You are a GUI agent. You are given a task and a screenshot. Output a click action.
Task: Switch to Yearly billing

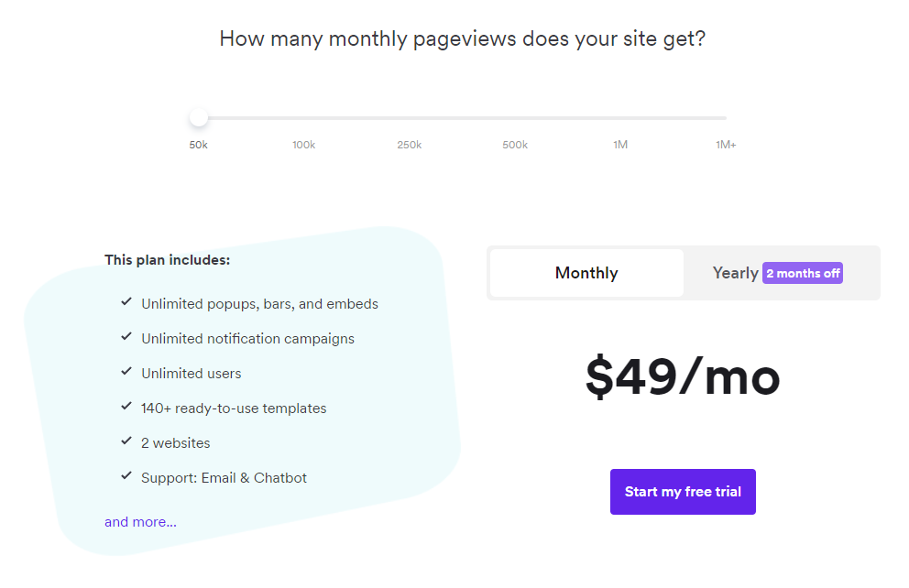click(735, 273)
